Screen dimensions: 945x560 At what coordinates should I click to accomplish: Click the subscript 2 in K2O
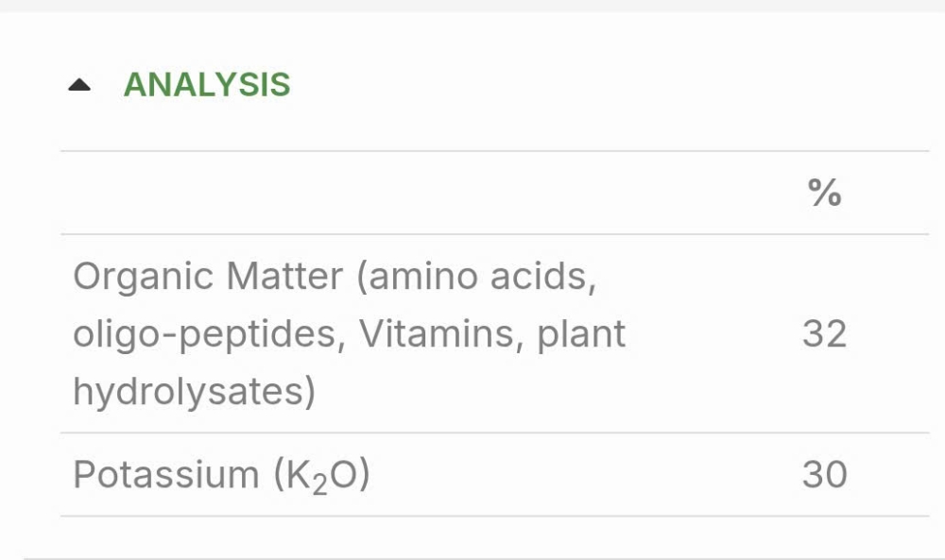[320, 484]
